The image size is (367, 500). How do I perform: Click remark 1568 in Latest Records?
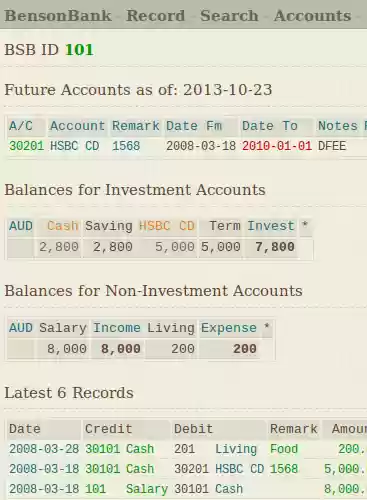coord(284,469)
